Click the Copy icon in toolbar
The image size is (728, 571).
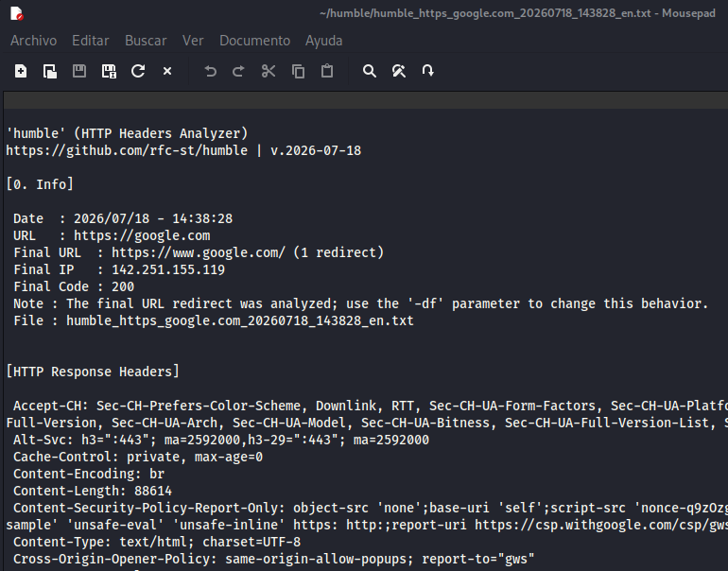[298, 71]
